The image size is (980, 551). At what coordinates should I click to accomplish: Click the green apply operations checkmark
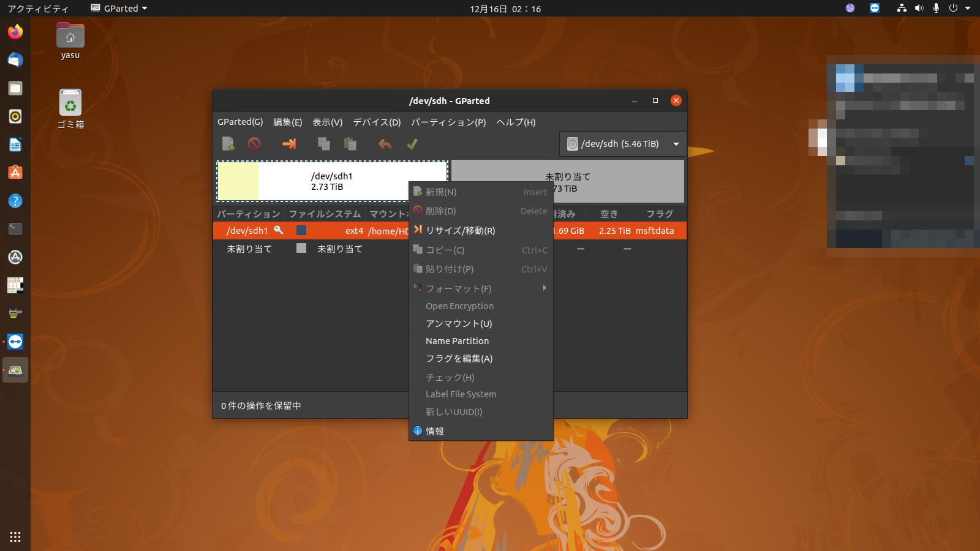(x=412, y=144)
